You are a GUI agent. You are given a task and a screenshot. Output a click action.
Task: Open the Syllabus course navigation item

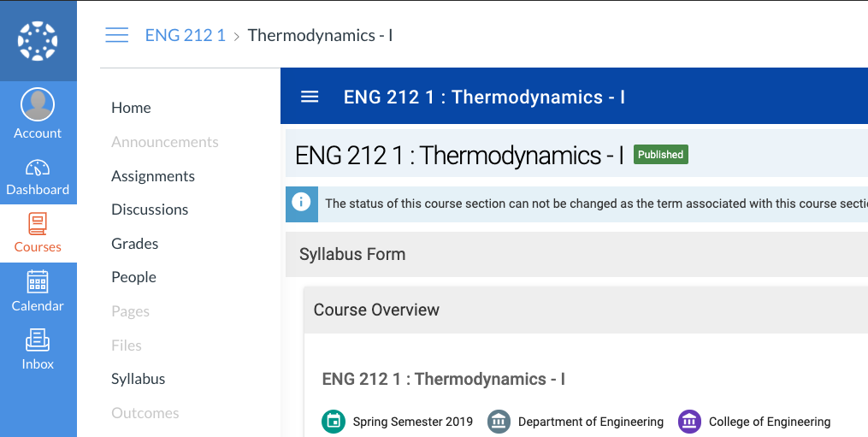coord(139,379)
